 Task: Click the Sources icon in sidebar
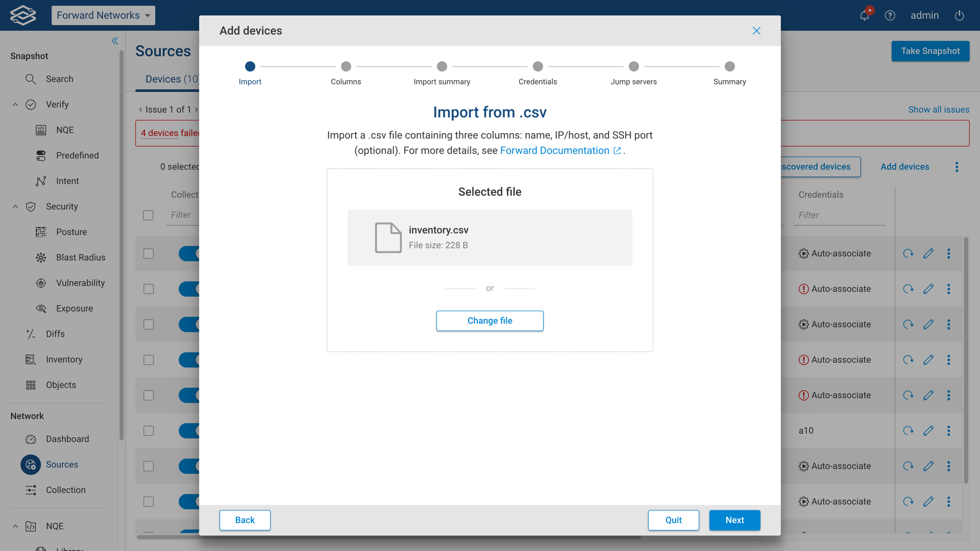[30, 464]
